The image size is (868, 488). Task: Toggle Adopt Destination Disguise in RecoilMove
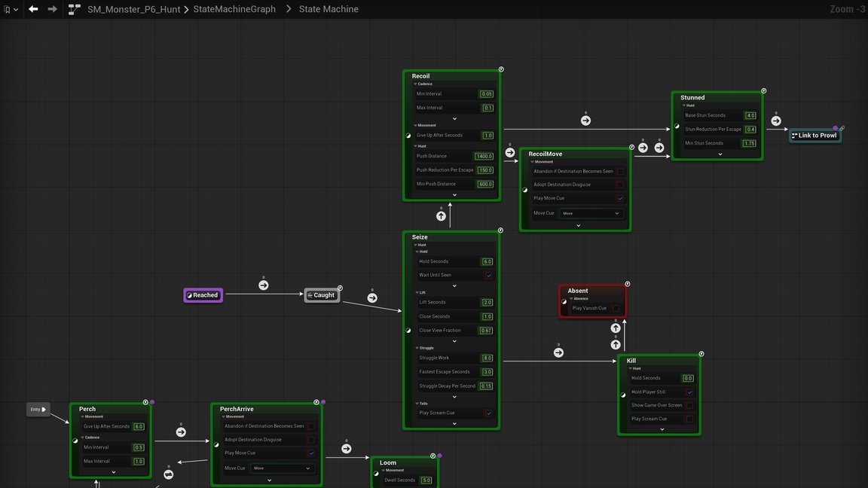(x=619, y=185)
